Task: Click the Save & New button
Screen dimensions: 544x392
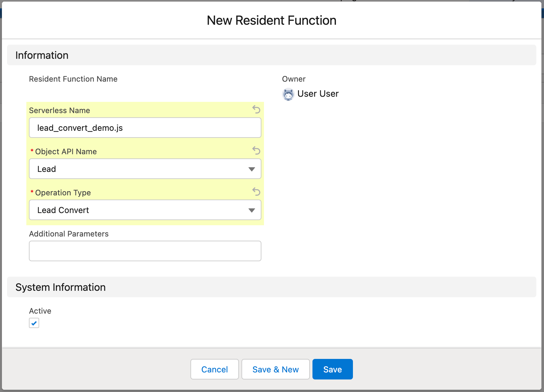Action: coord(275,369)
